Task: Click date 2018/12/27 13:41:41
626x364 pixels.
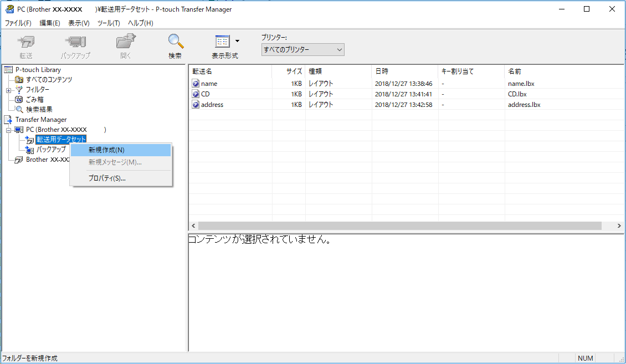Action: click(x=404, y=94)
